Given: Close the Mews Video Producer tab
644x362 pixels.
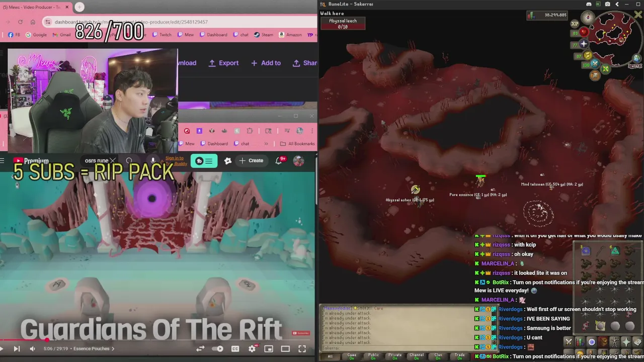Looking at the screenshot, I should tap(67, 7).
